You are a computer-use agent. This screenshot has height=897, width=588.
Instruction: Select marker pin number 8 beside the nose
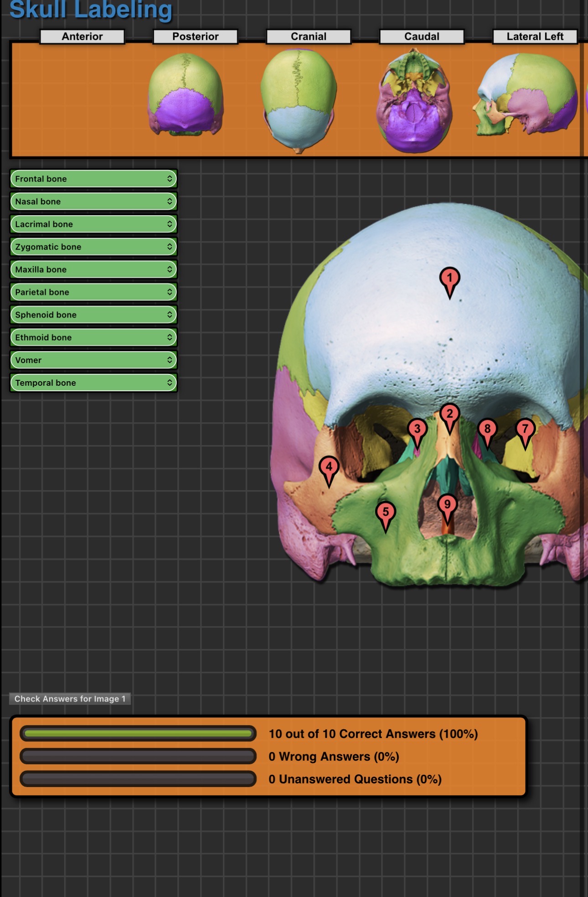pyautogui.click(x=487, y=429)
